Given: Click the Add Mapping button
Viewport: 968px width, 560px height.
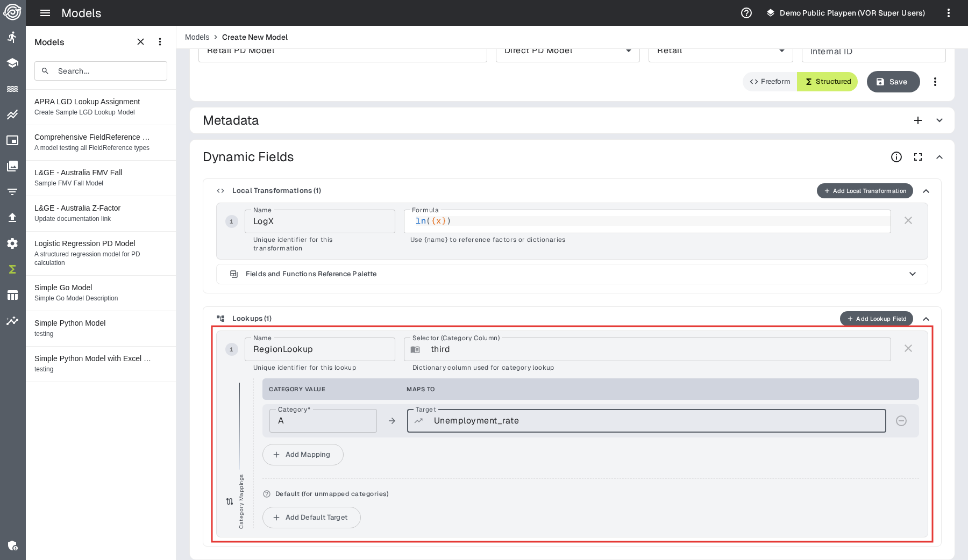Looking at the screenshot, I should (x=303, y=455).
